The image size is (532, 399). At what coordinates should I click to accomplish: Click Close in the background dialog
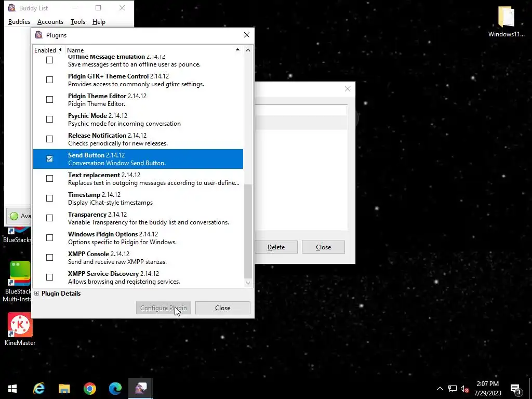[323, 247]
